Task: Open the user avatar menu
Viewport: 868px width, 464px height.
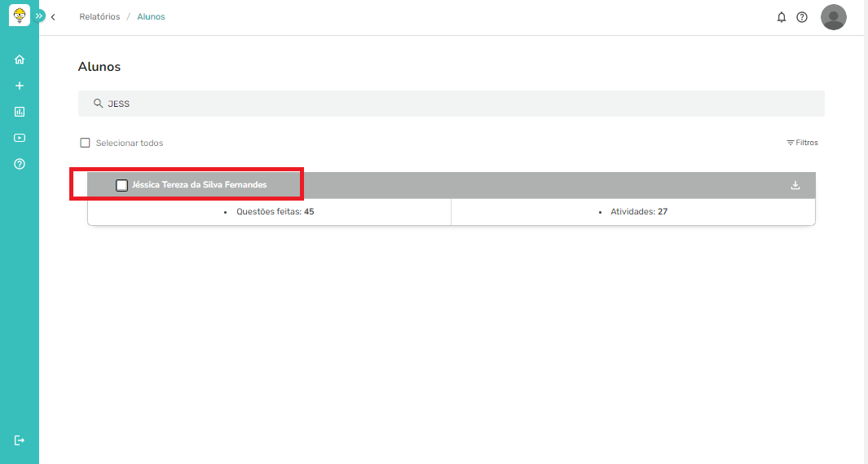Action: 833,17
